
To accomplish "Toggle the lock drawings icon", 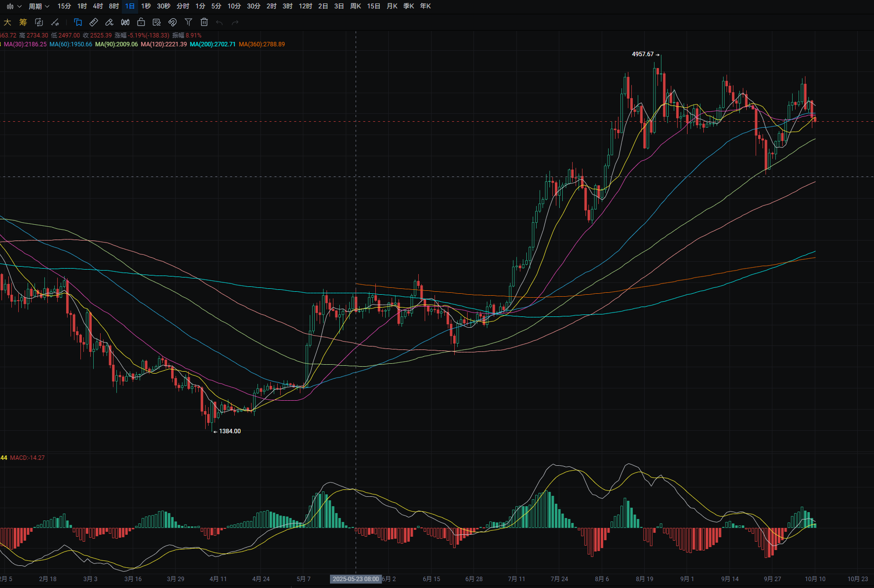I will click(x=141, y=22).
